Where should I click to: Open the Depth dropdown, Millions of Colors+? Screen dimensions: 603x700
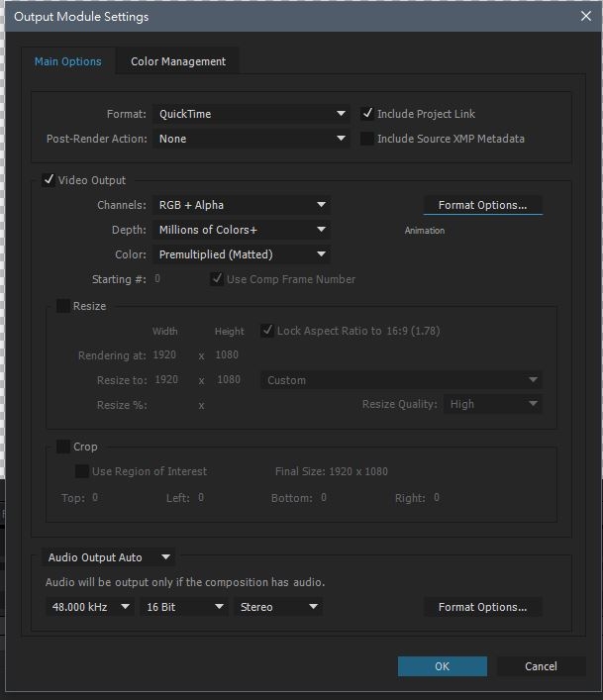tap(243, 230)
